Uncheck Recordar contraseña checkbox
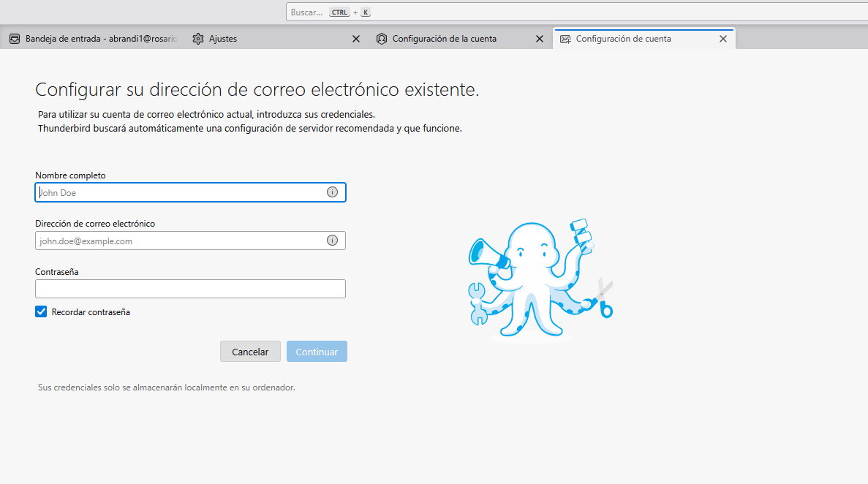 click(x=41, y=311)
